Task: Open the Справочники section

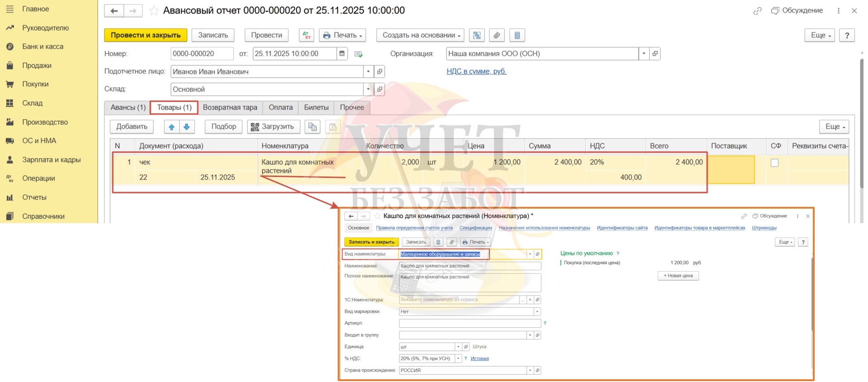Action: point(43,216)
